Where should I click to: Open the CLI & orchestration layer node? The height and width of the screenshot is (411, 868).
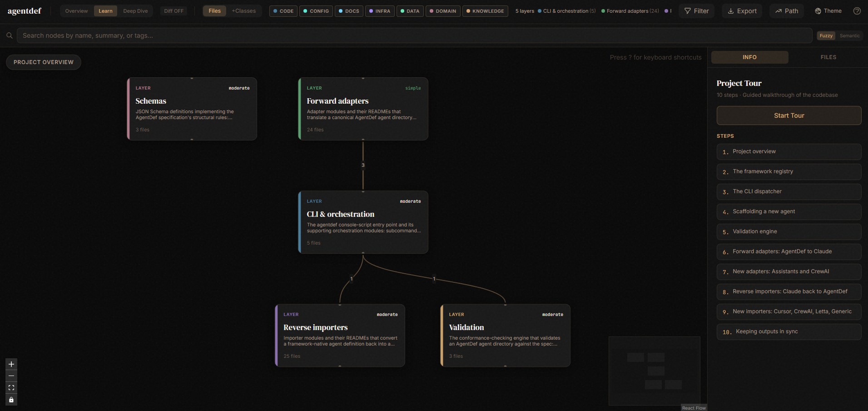click(363, 222)
